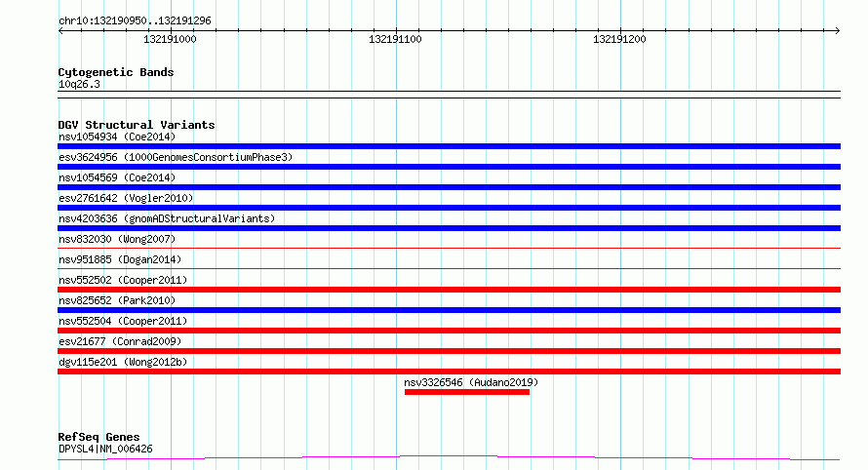Click the left arrow of the ruler
This screenshot has height=470, width=868.
pyautogui.click(x=60, y=30)
